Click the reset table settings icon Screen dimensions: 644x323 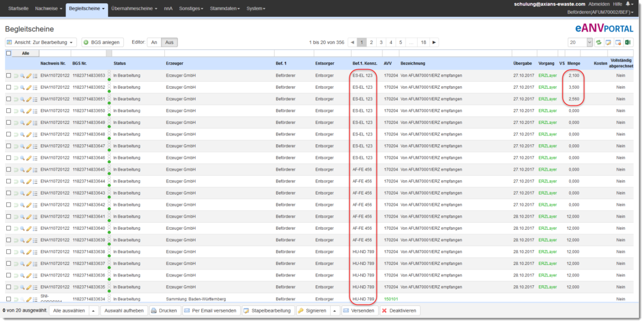(618, 42)
